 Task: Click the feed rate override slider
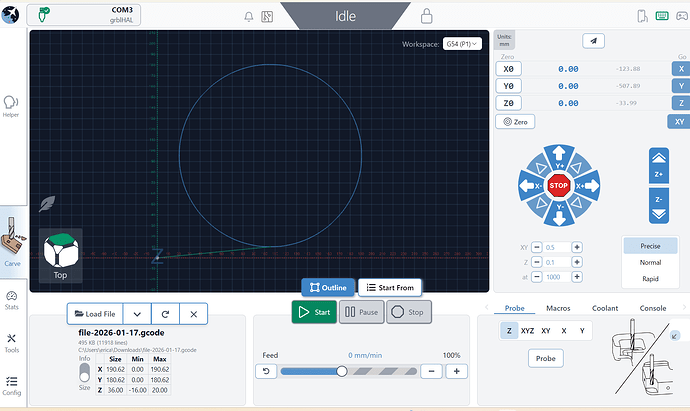click(342, 371)
